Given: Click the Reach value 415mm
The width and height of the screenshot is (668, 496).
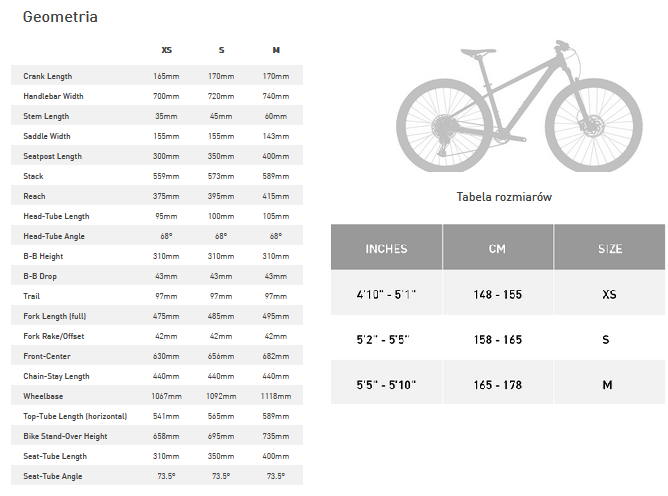Looking at the screenshot, I should (276, 196).
